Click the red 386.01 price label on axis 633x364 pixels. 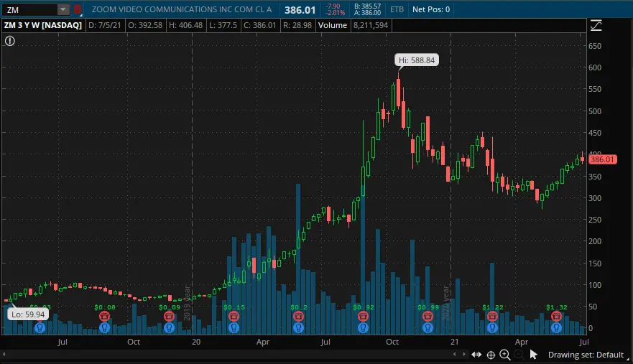602,159
